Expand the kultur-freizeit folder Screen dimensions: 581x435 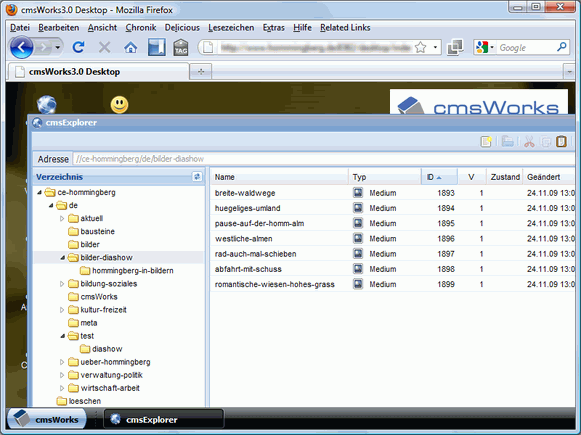point(62,310)
